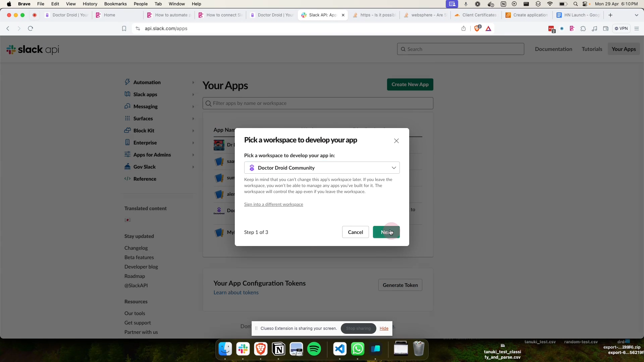This screenshot has height=362, width=644.
Task: Click the Brave Shields icon in address bar
Action: tap(477, 28)
